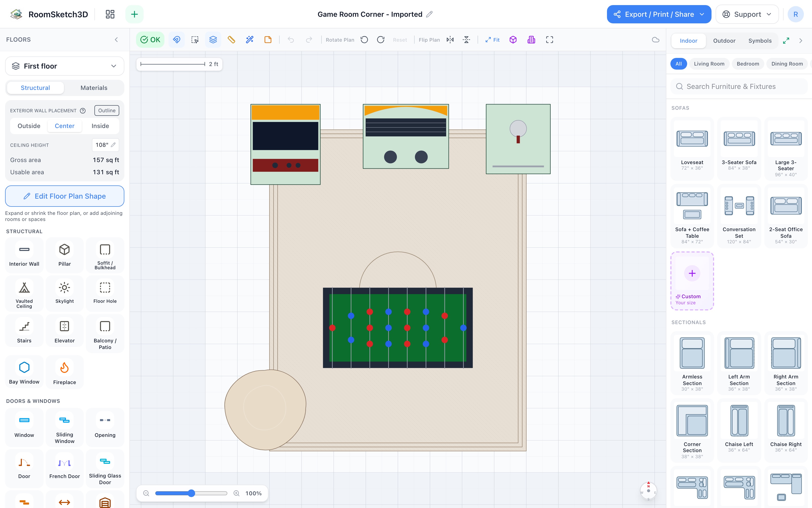Expand the furniture panel wider
812x508 pixels.
[x=786, y=41]
